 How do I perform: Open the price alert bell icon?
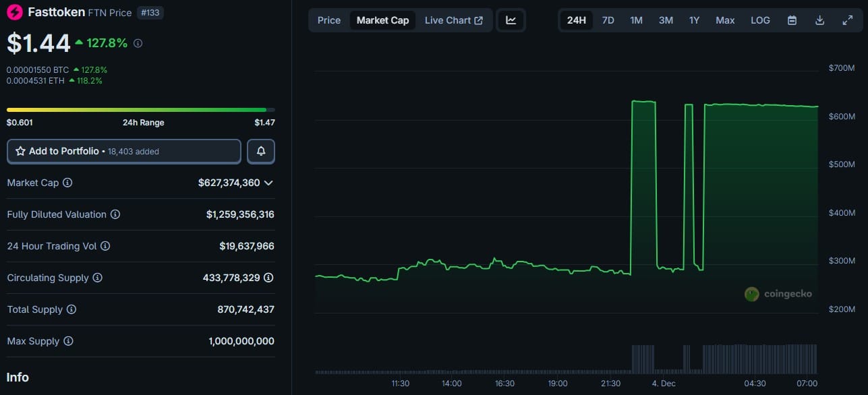pos(260,151)
